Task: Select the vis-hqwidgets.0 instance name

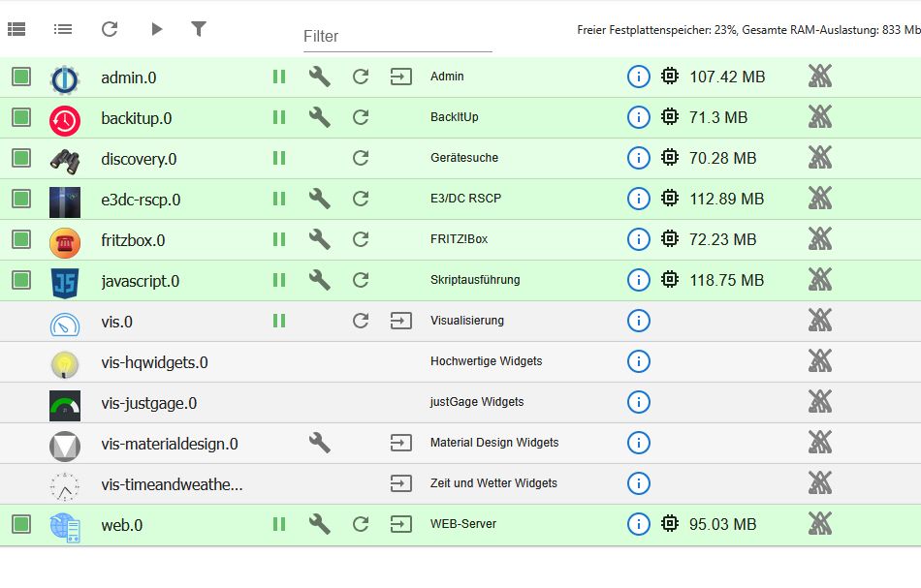Action: click(x=154, y=362)
